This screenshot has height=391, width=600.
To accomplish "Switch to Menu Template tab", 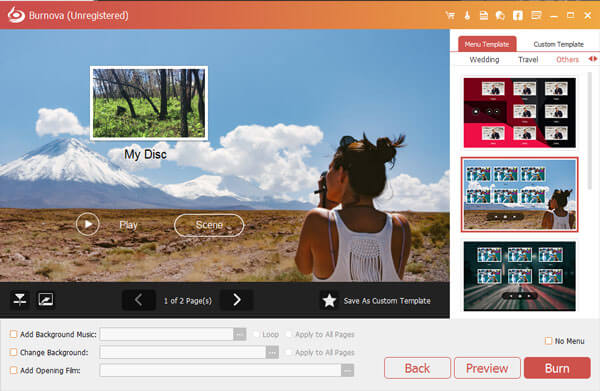I will (x=487, y=44).
